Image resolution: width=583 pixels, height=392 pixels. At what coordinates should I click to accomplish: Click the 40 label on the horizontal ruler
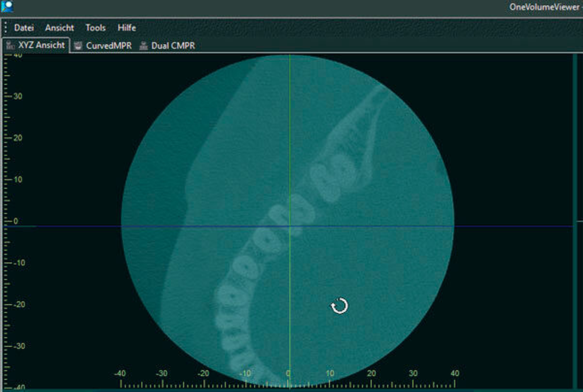click(455, 373)
